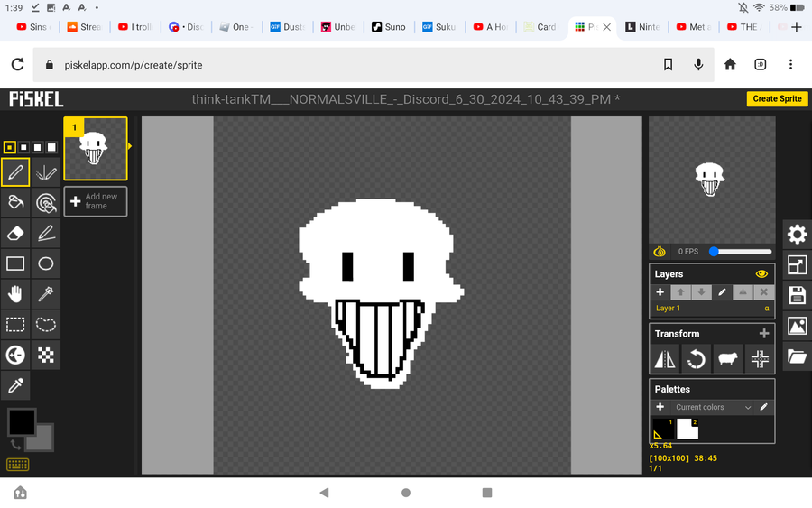Open the Export image panel
The image size is (812, 508).
(797, 326)
